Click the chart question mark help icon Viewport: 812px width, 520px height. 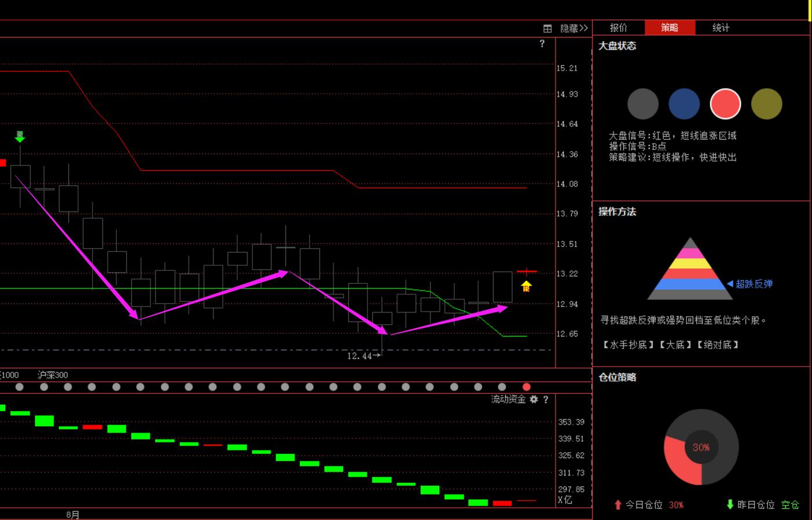[542, 43]
